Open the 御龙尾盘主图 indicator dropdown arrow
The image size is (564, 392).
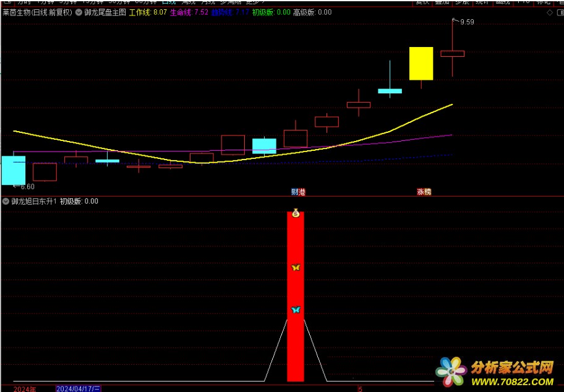point(79,12)
